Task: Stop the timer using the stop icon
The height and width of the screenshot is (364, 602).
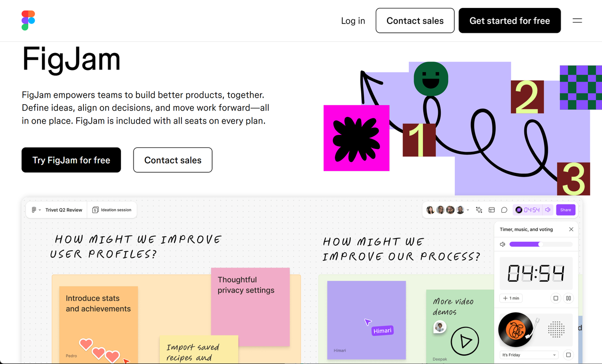Action: (555, 298)
